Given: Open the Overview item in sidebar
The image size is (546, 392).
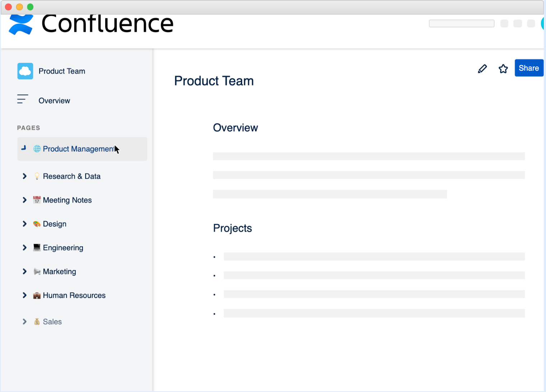Looking at the screenshot, I should coord(54,101).
